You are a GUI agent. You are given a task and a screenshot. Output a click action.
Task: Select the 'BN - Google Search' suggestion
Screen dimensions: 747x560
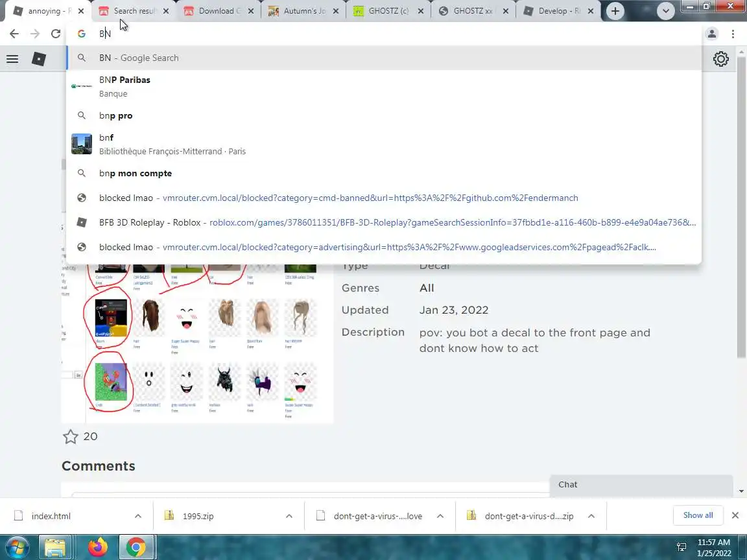383,58
